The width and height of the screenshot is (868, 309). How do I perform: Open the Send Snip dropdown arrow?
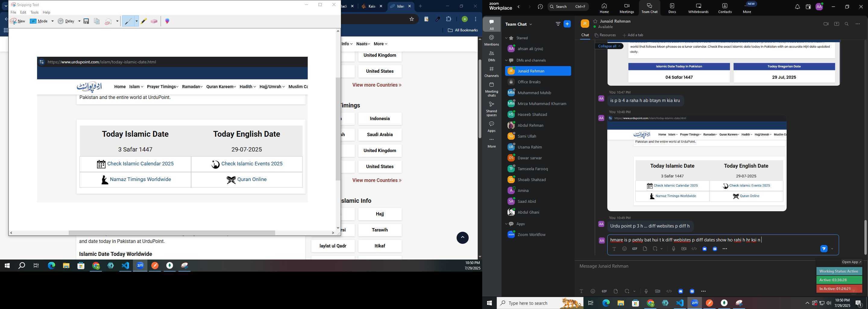(x=117, y=21)
